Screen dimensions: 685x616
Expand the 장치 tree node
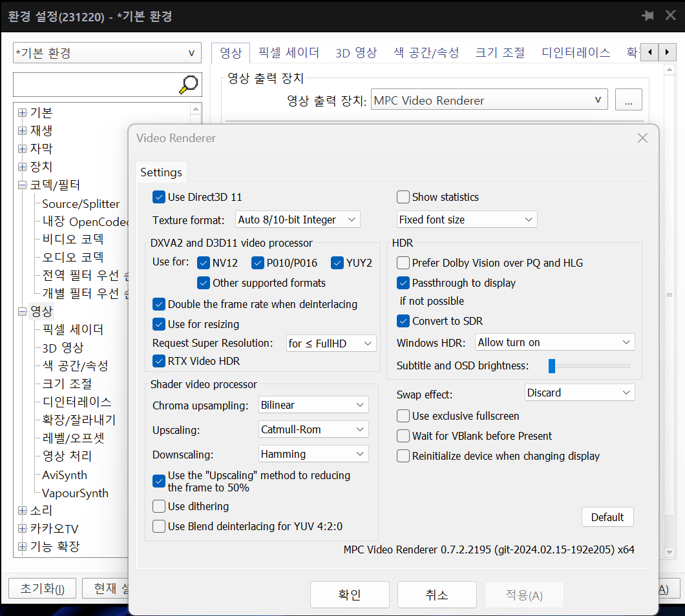pyautogui.click(x=22, y=167)
